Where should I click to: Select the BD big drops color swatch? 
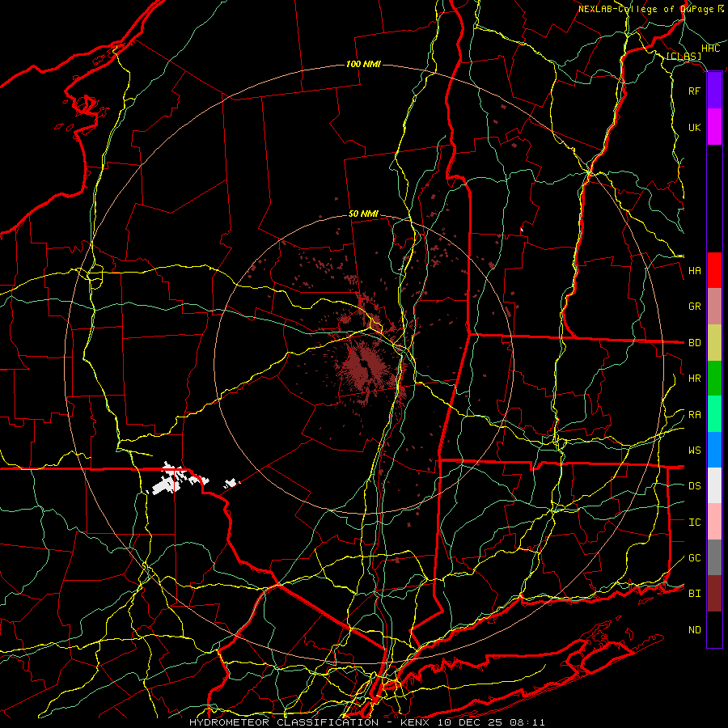[714, 343]
